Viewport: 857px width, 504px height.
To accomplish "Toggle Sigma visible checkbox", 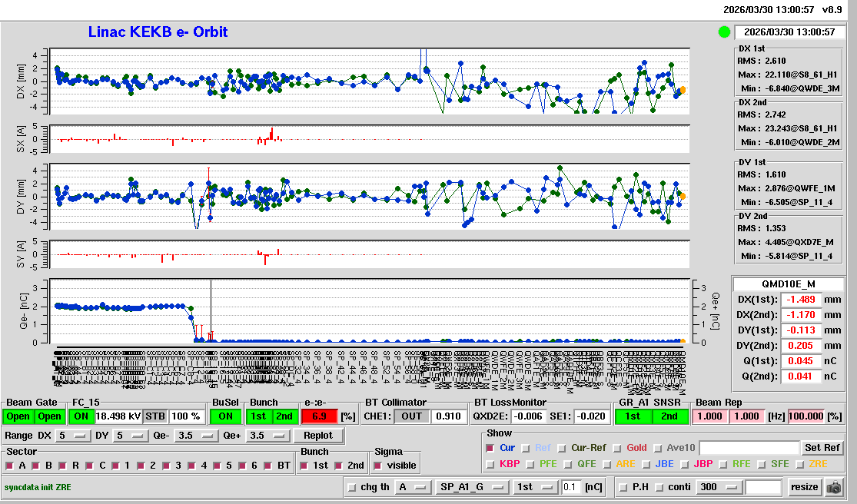I will 377,466.
